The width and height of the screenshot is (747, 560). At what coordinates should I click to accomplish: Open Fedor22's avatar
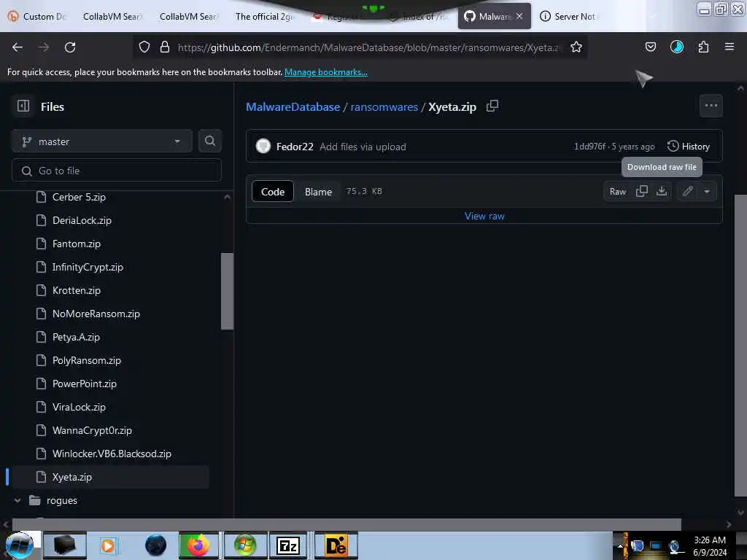pos(263,146)
